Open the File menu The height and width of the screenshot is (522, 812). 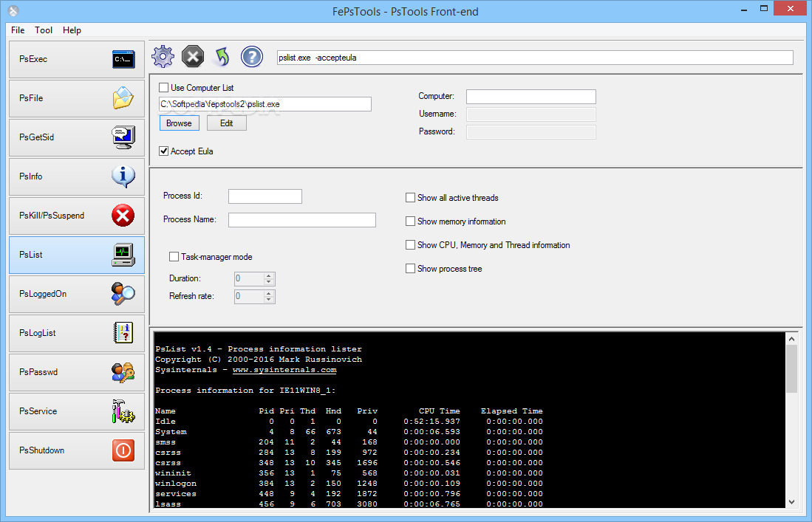click(x=18, y=30)
